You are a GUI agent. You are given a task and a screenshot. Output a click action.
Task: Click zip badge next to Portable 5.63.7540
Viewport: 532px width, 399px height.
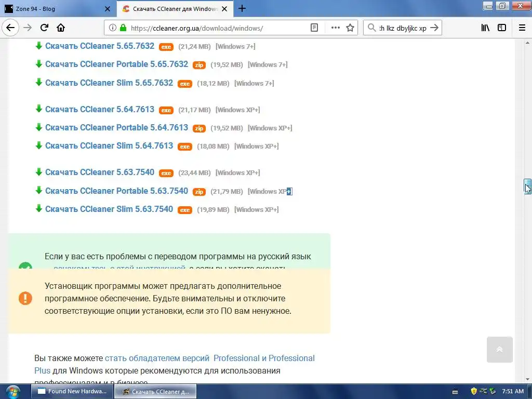click(199, 192)
